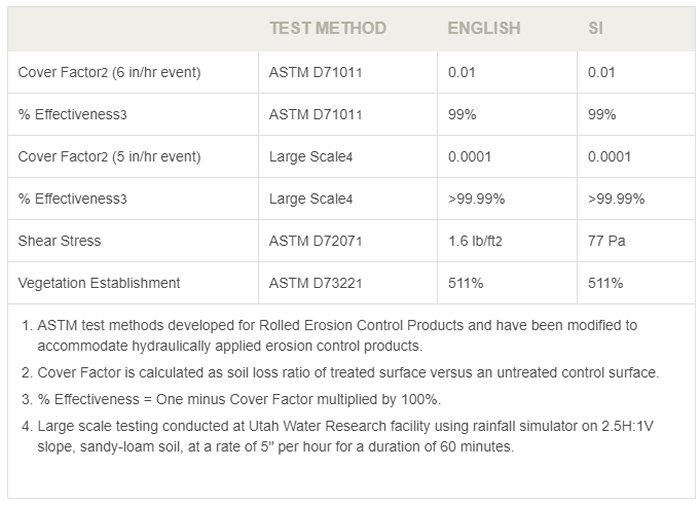Click footnote 3 about % Effectiveness formula

point(238,399)
